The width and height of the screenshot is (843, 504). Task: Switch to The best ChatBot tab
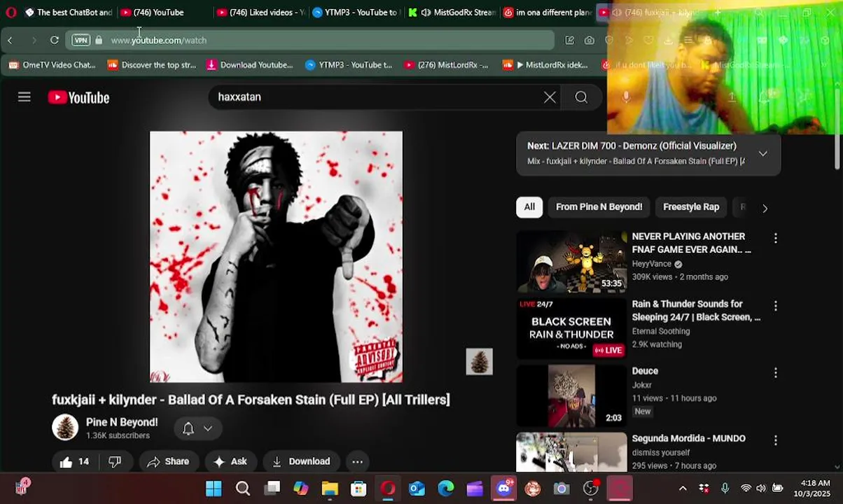click(68, 13)
